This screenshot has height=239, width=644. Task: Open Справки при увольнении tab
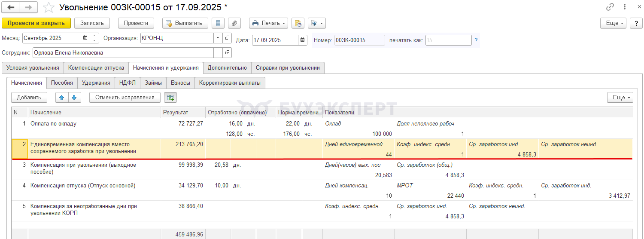[x=288, y=67]
